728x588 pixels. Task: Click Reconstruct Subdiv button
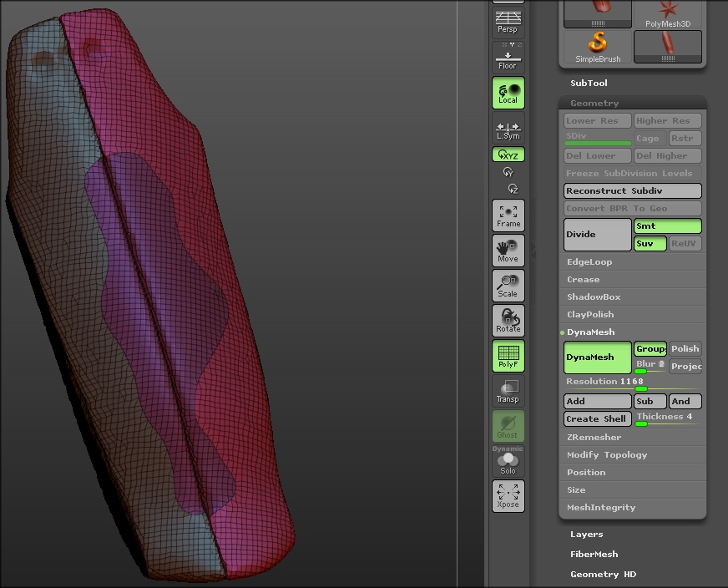632,191
